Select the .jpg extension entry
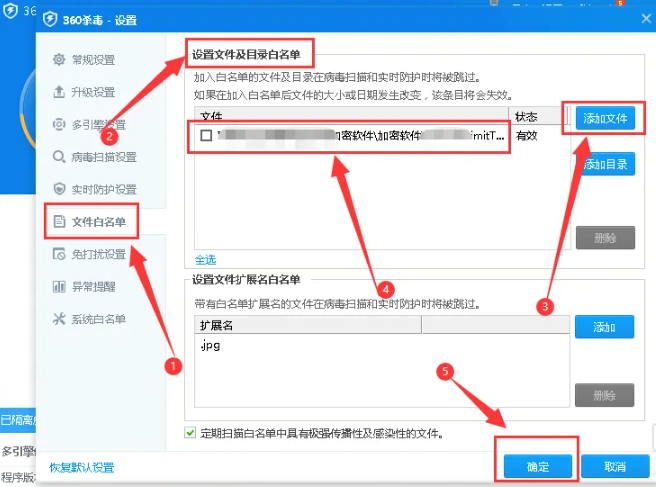Image resolution: width=656 pixels, height=487 pixels. [x=210, y=346]
